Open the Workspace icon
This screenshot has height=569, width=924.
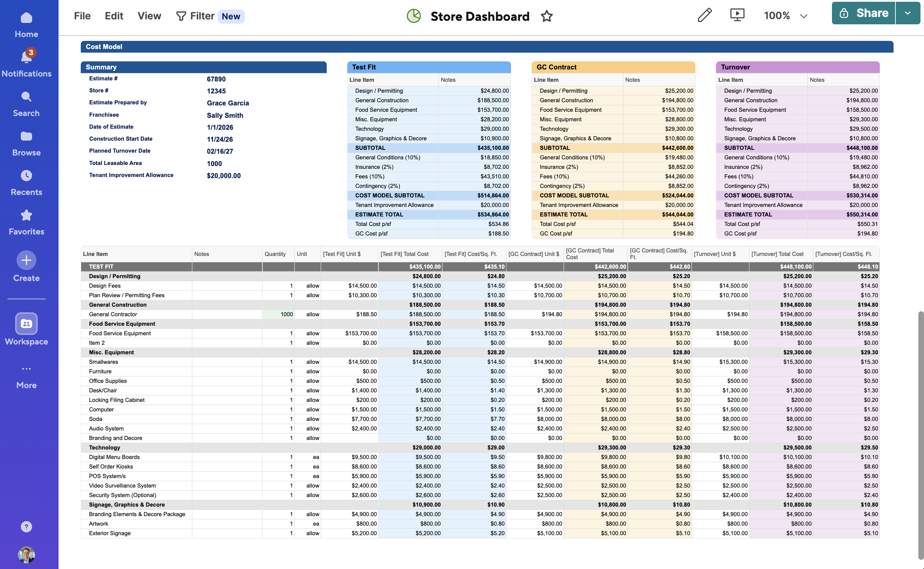(x=26, y=324)
